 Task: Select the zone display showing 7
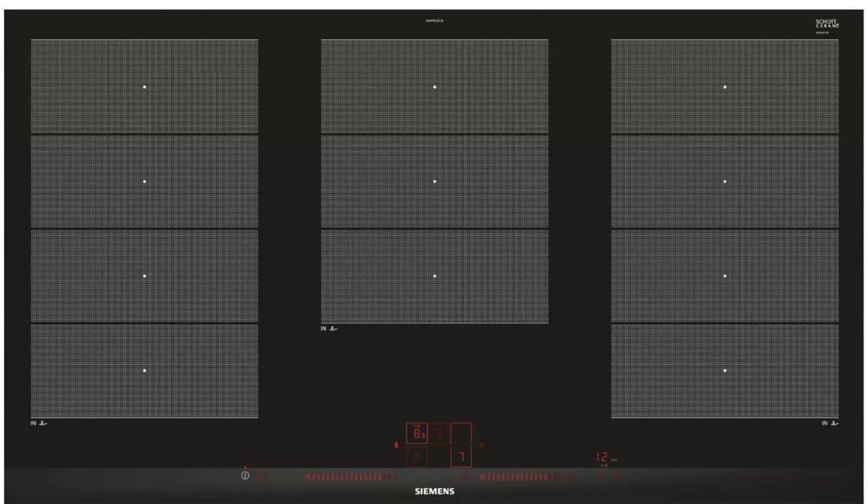(x=461, y=457)
